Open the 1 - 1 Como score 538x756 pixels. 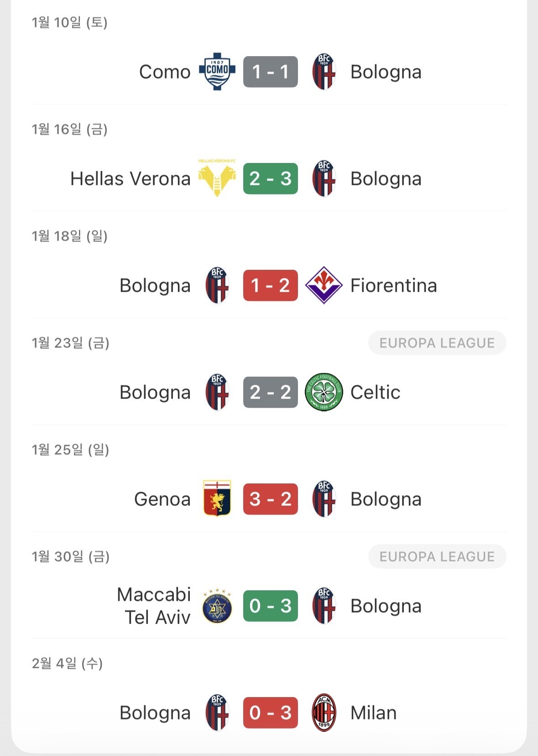271,72
